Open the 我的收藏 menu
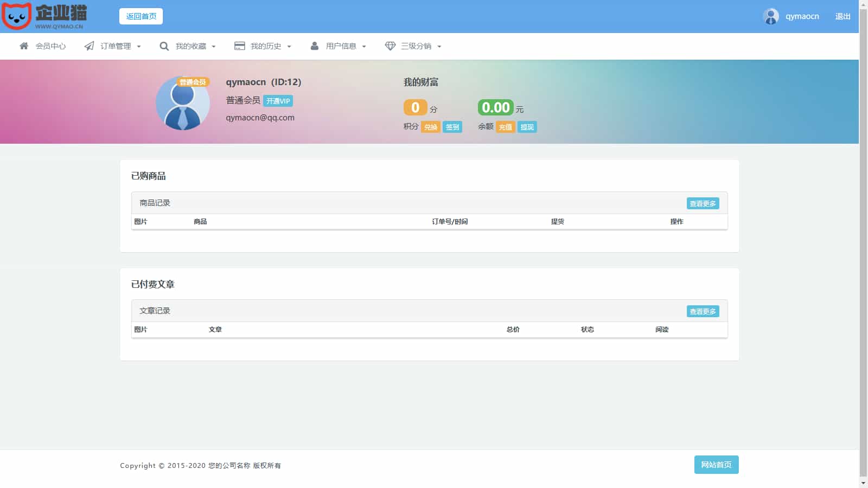868x488 pixels. pos(190,46)
